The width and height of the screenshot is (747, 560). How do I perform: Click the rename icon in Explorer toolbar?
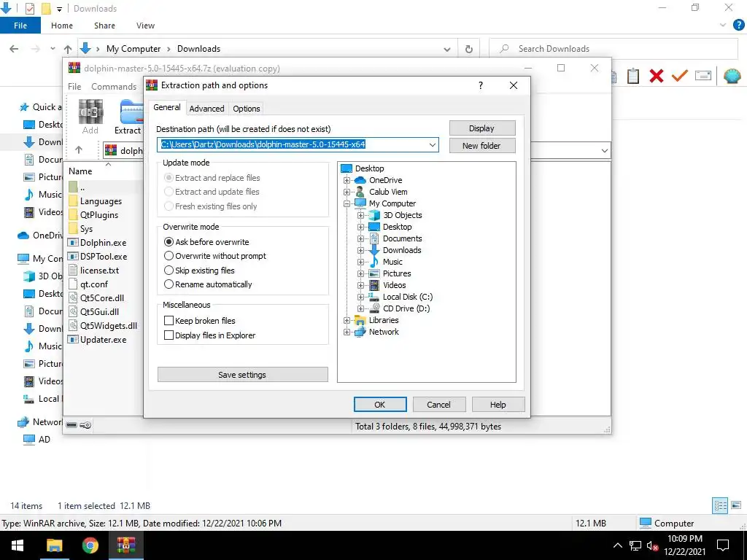(703, 76)
